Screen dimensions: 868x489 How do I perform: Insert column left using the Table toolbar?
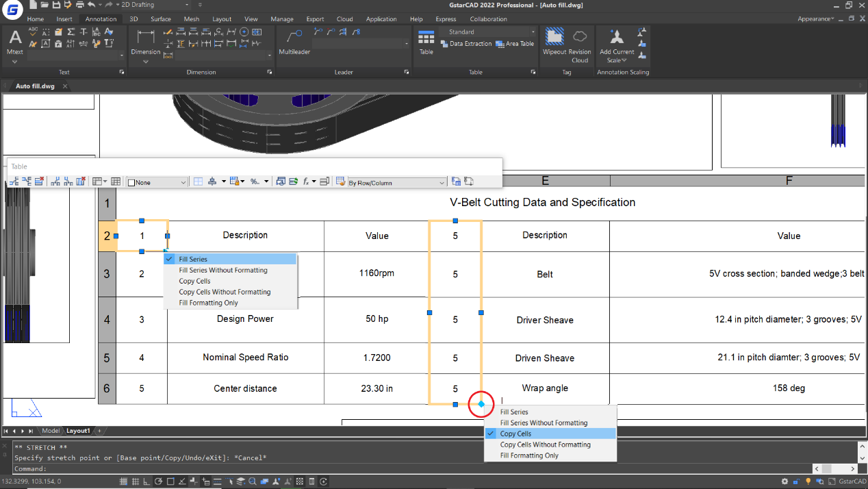point(55,181)
